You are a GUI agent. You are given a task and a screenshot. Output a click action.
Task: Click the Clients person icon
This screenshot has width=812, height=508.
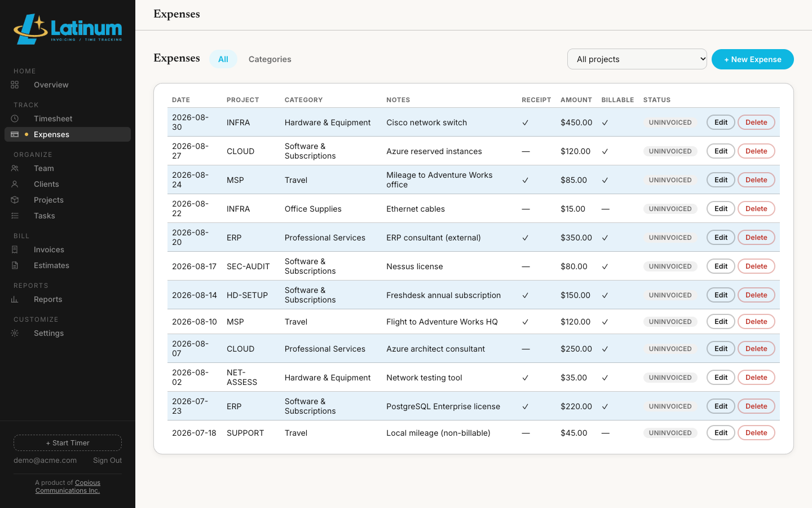[x=15, y=184]
